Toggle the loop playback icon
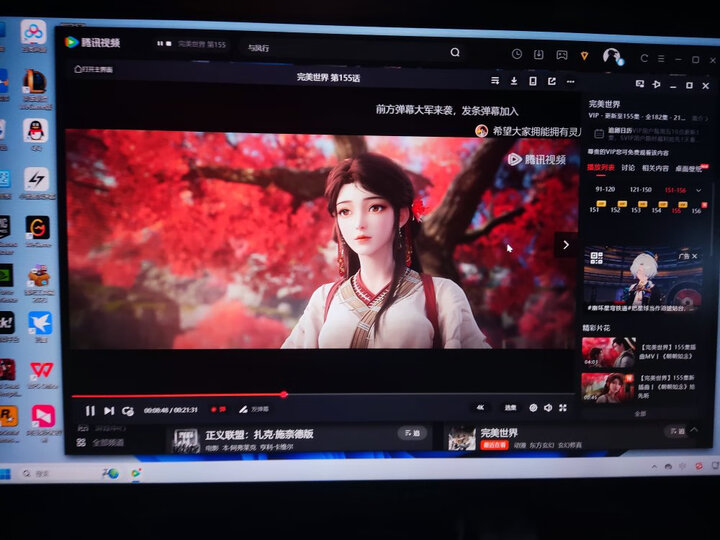Screen dimensions: 720x540 128,410
